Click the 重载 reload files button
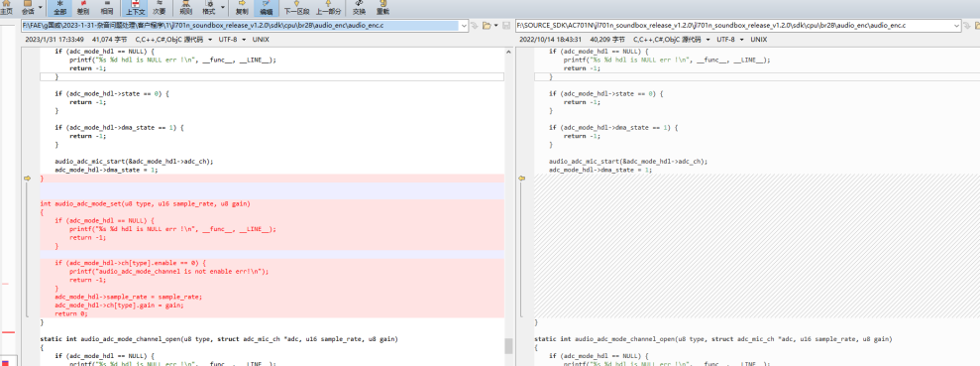 tap(383, 8)
